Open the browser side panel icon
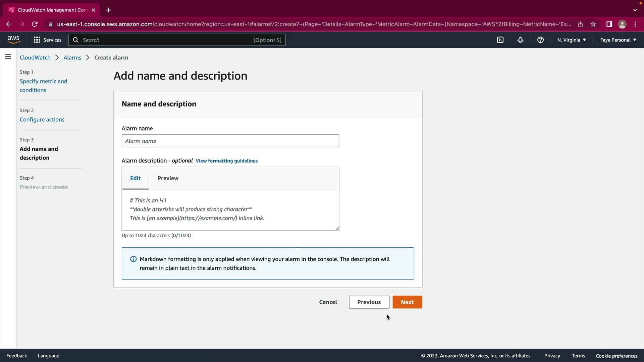This screenshot has height=362, width=644. click(609, 24)
